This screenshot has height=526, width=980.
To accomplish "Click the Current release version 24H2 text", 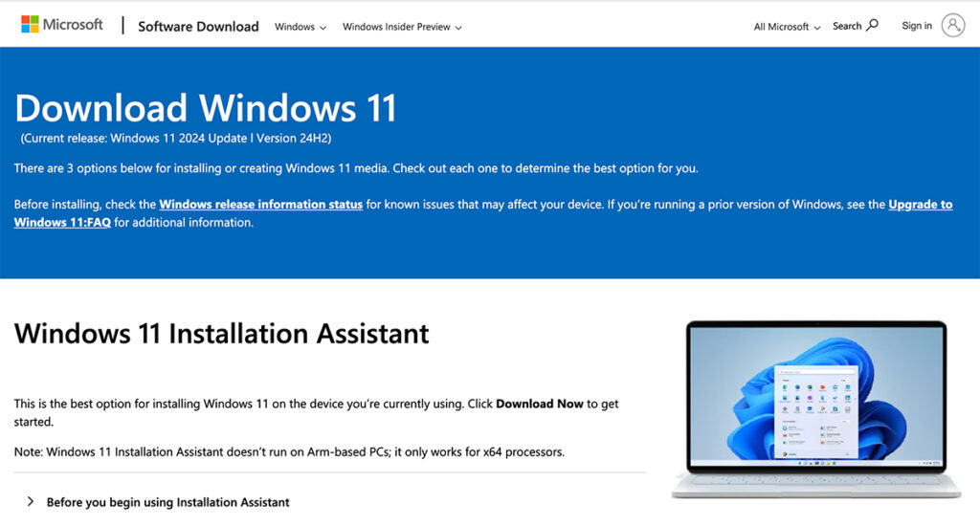I will 176,139.
